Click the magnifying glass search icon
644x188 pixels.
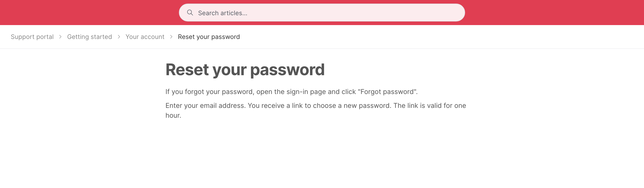point(190,13)
